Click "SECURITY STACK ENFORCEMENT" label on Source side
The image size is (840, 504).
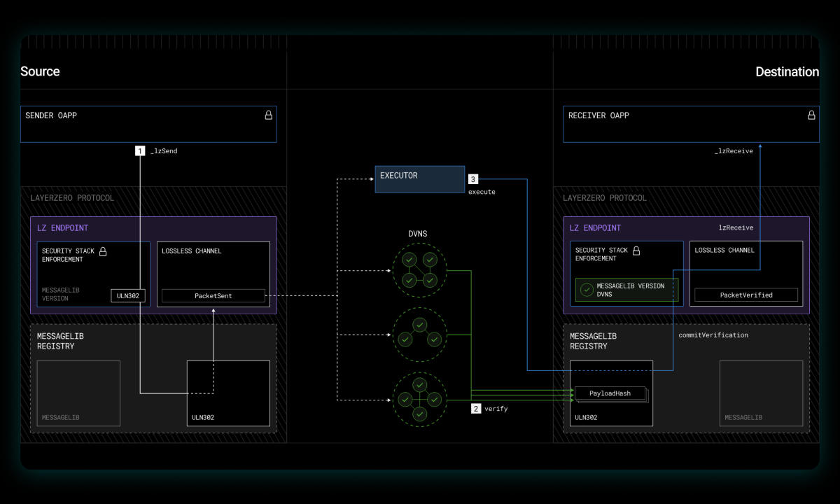[x=69, y=255]
